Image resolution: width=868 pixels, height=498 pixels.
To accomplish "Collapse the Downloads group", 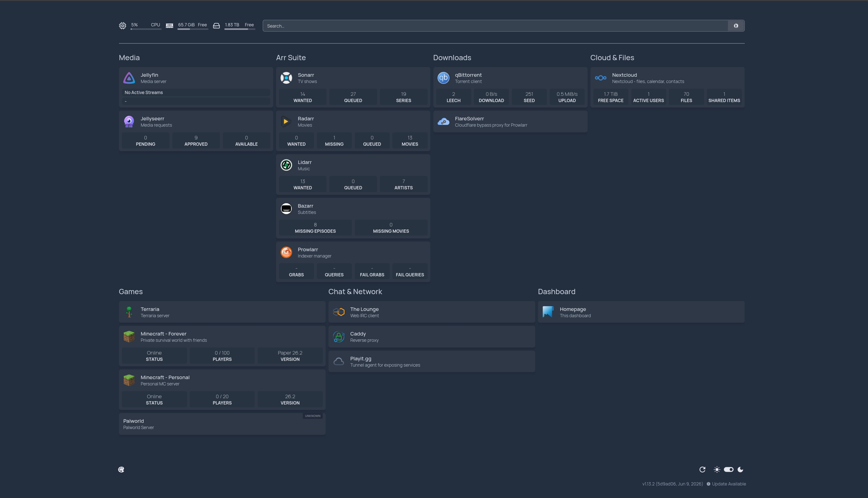I will coord(452,57).
